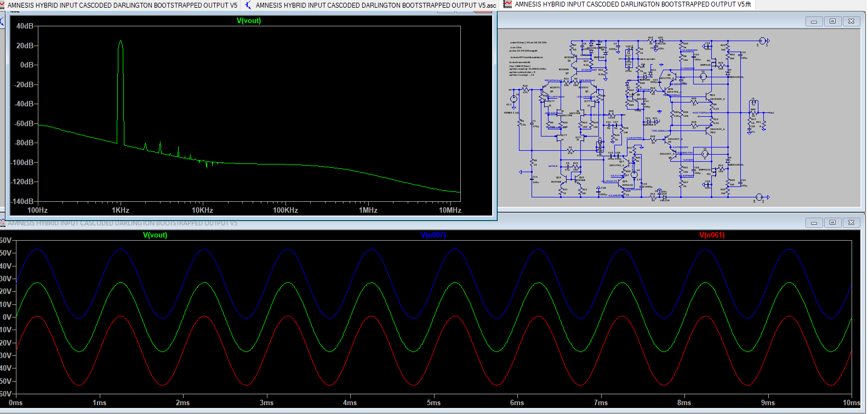The height and width of the screenshot is (414, 868).
Task: Click the 40dB label on FFT vertical axis
Action: coord(25,26)
